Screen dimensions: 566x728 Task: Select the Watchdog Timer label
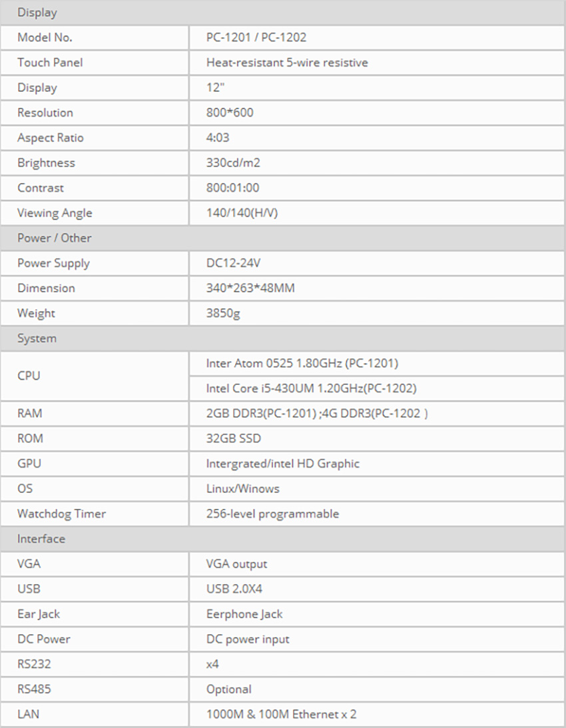point(61,514)
